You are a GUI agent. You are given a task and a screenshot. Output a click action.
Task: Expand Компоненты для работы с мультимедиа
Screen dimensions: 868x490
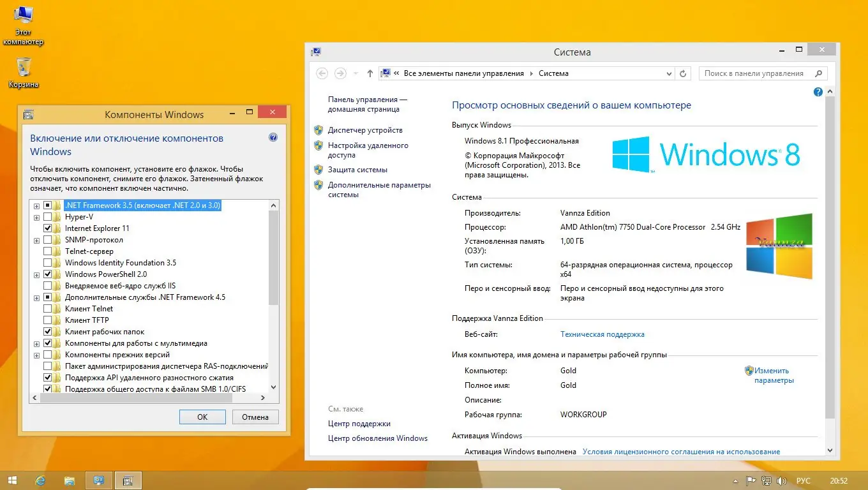point(37,344)
